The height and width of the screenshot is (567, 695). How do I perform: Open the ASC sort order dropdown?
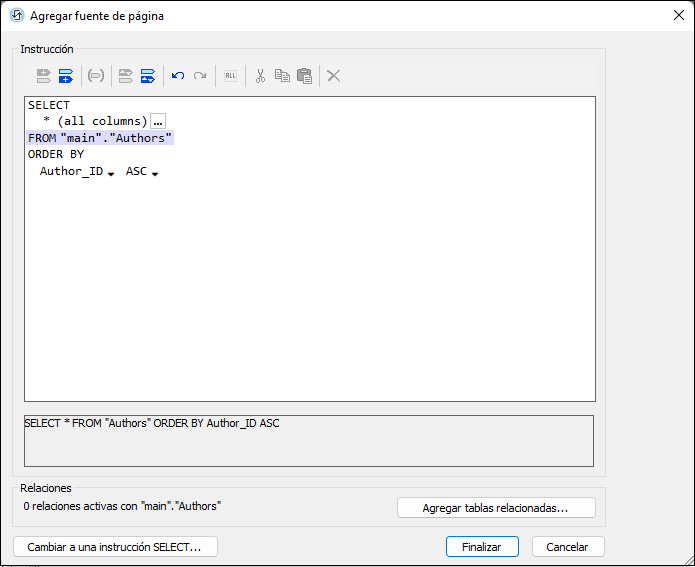[155, 173]
